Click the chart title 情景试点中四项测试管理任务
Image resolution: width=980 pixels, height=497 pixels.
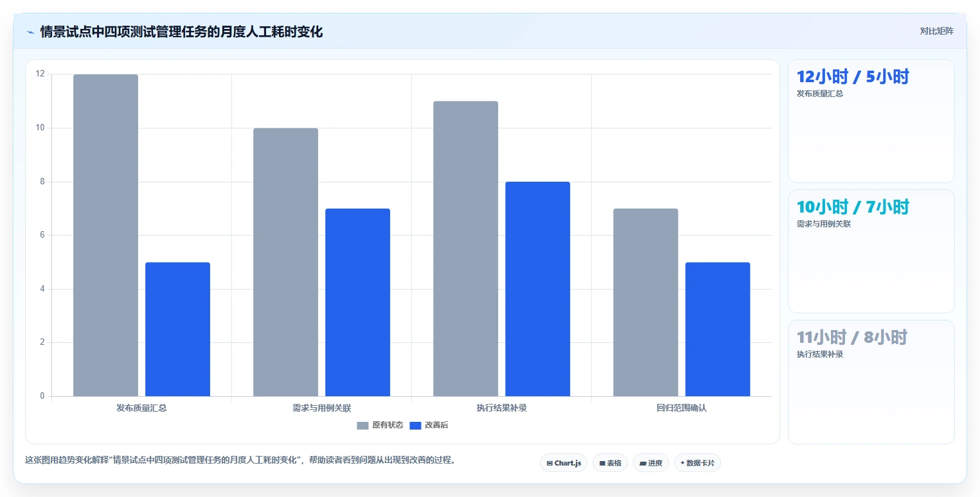click(181, 31)
